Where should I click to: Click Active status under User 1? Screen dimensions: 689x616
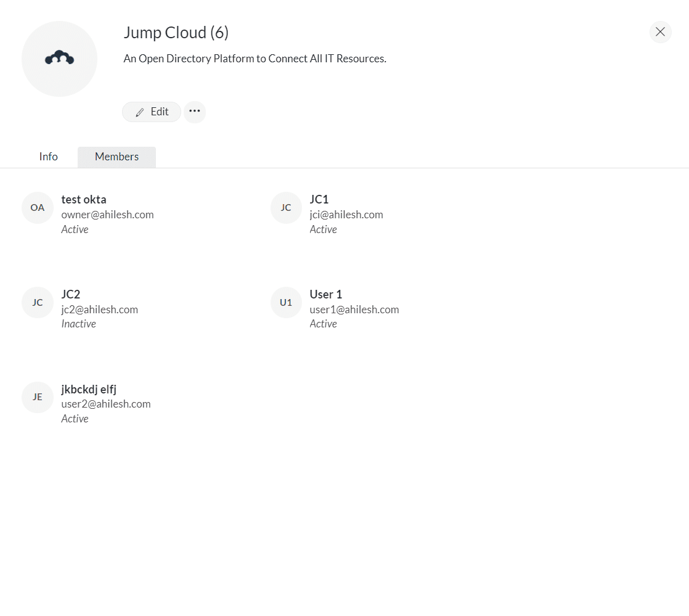(x=324, y=324)
